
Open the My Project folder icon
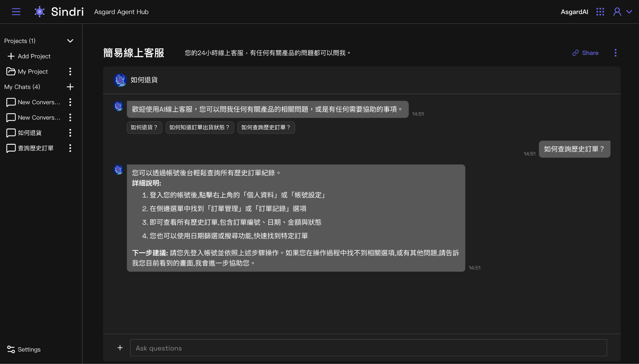pyautogui.click(x=11, y=71)
